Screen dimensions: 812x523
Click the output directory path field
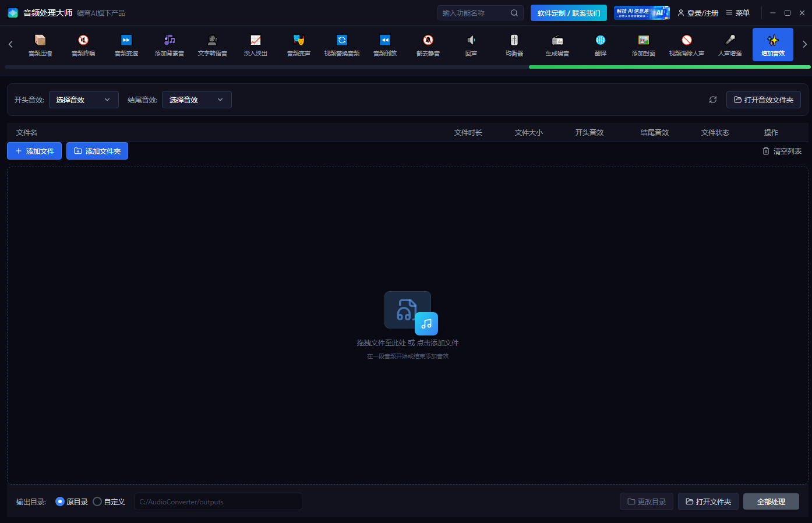[218, 501]
